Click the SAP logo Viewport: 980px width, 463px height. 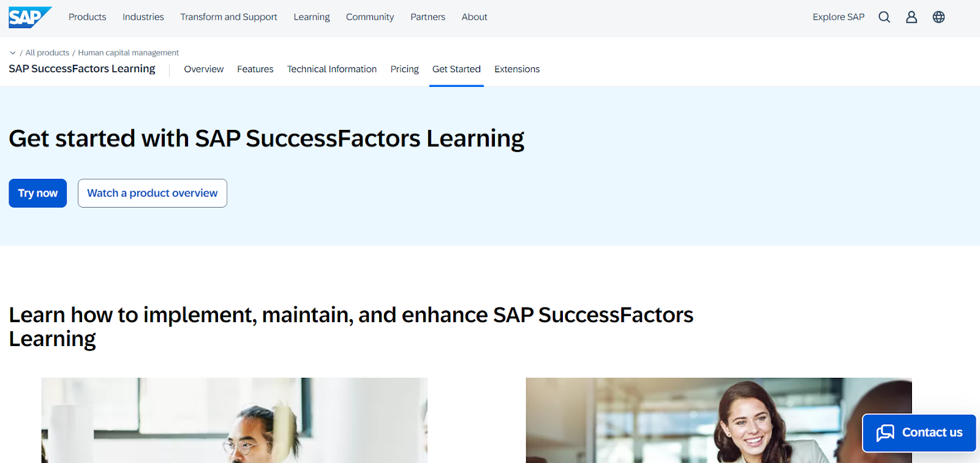(29, 17)
